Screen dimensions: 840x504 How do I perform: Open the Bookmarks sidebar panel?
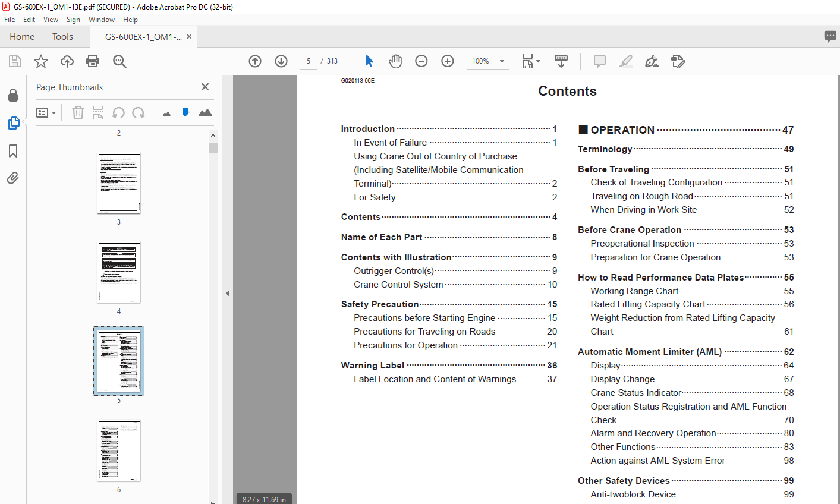tap(13, 151)
